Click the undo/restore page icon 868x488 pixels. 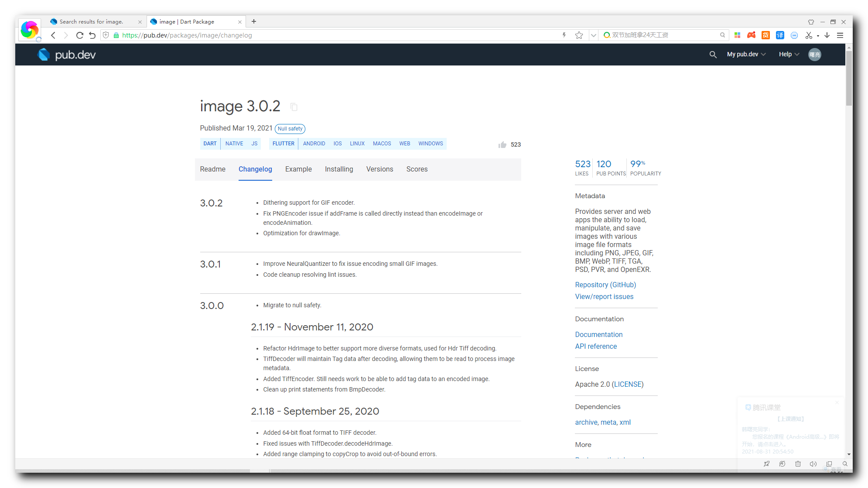(x=92, y=35)
